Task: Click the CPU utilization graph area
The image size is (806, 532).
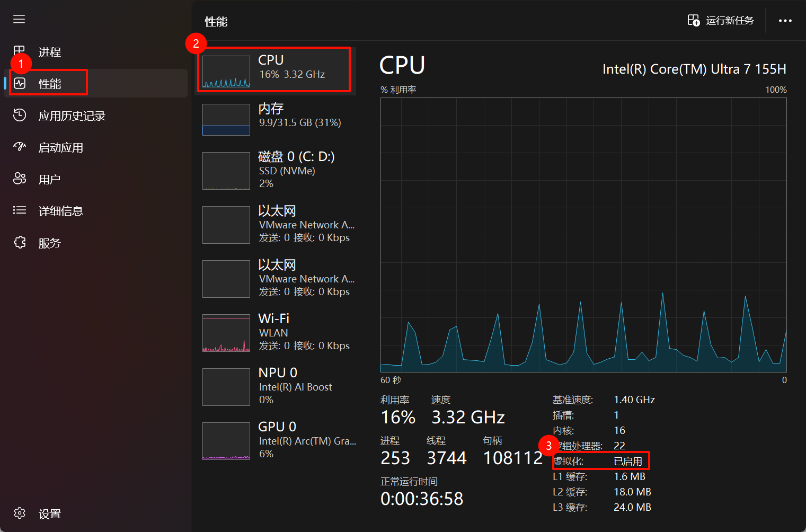Action: pyautogui.click(x=583, y=235)
